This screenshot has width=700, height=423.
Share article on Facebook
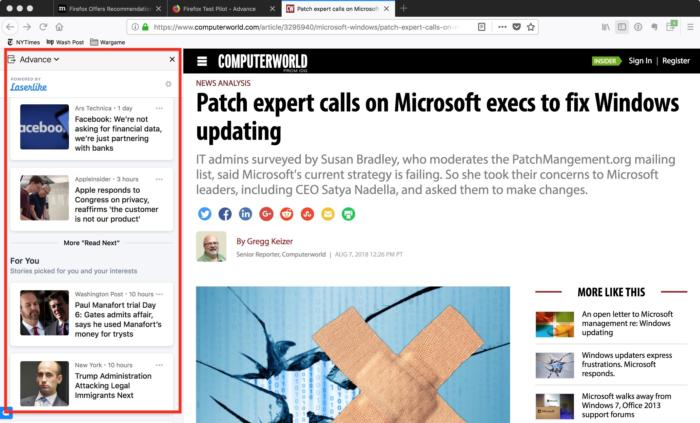point(225,214)
